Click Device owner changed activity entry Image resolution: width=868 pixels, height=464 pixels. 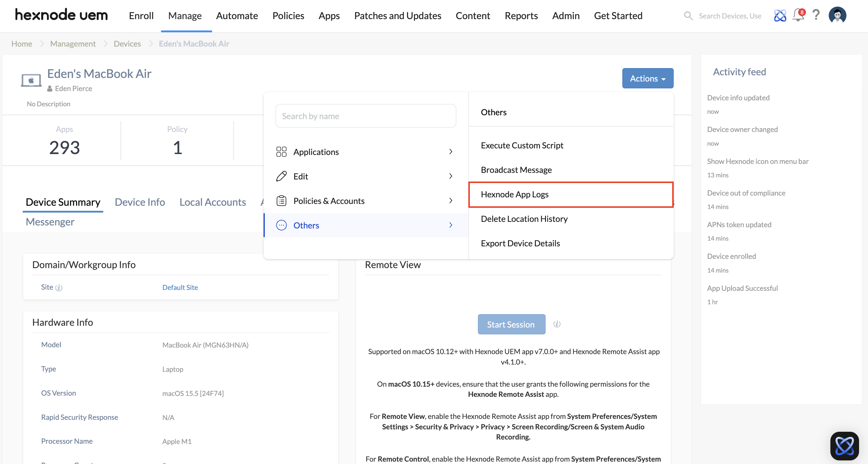[x=742, y=129]
